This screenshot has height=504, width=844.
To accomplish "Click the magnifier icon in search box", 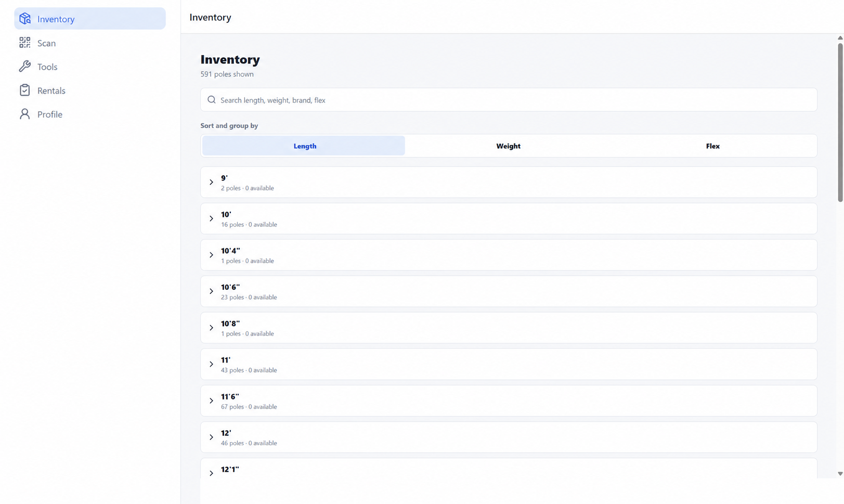I will (212, 100).
